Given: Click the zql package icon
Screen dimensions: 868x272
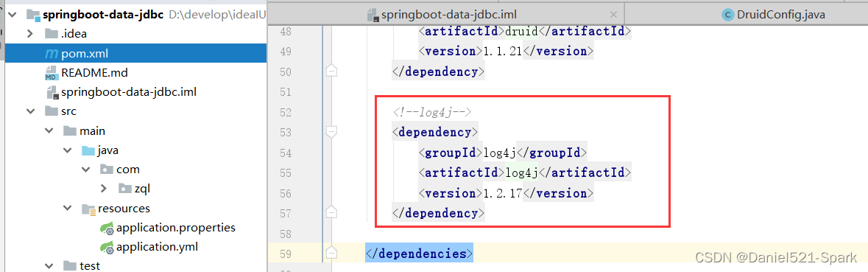Looking at the screenshot, I should click(125, 189).
